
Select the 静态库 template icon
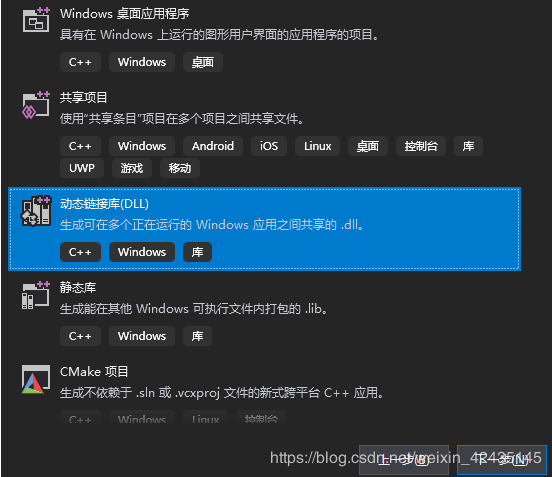pos(36,295)
